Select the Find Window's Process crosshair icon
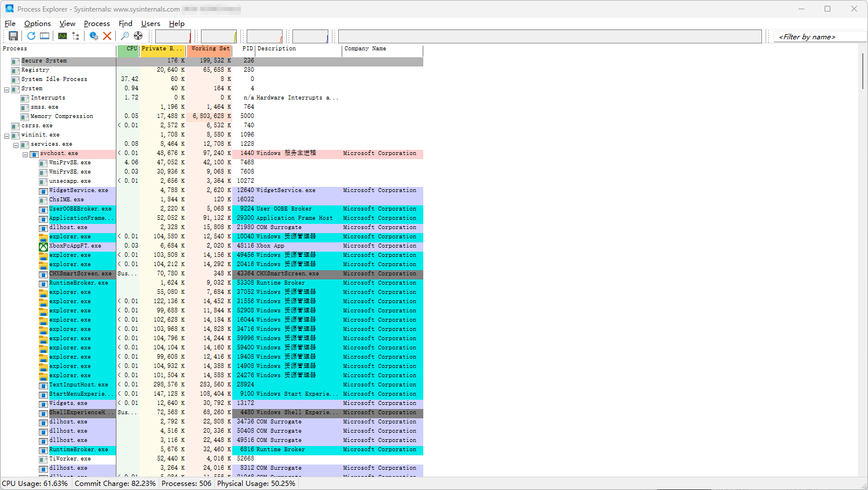This screenshot has height=490, width=868. [x=138, y=35]
